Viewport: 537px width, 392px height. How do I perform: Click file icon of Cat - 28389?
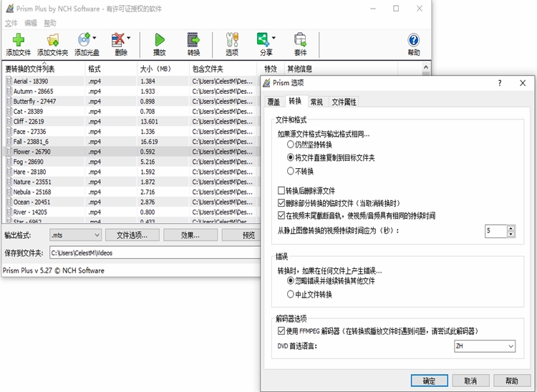click(9, 111)
